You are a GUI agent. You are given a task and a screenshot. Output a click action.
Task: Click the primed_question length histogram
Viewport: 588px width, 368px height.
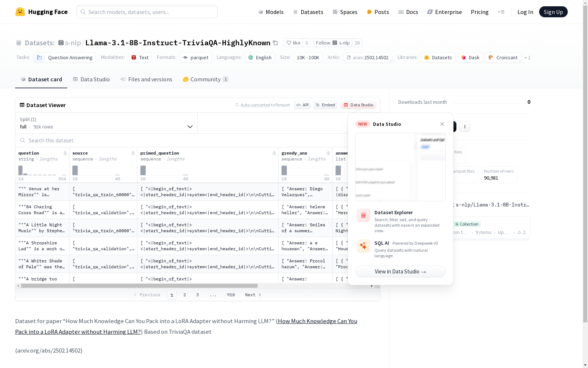point(164,170)
